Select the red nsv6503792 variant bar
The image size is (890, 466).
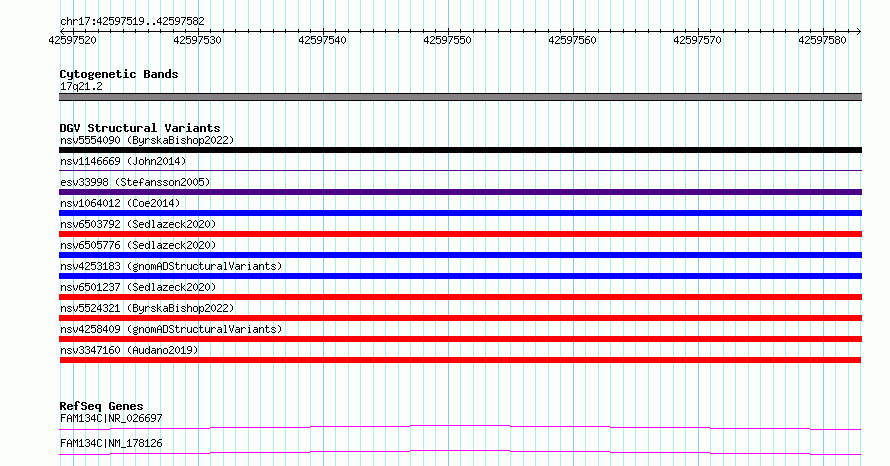coord(460,234)
